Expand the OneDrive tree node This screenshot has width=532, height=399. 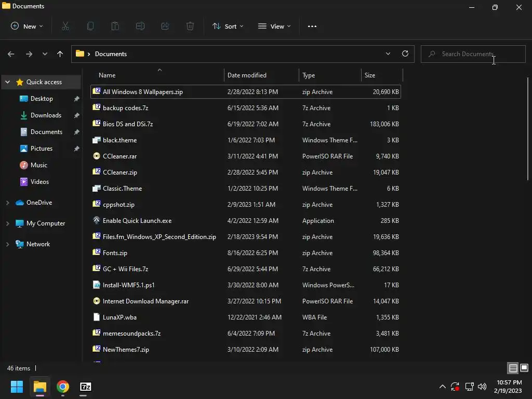point(7,203)
